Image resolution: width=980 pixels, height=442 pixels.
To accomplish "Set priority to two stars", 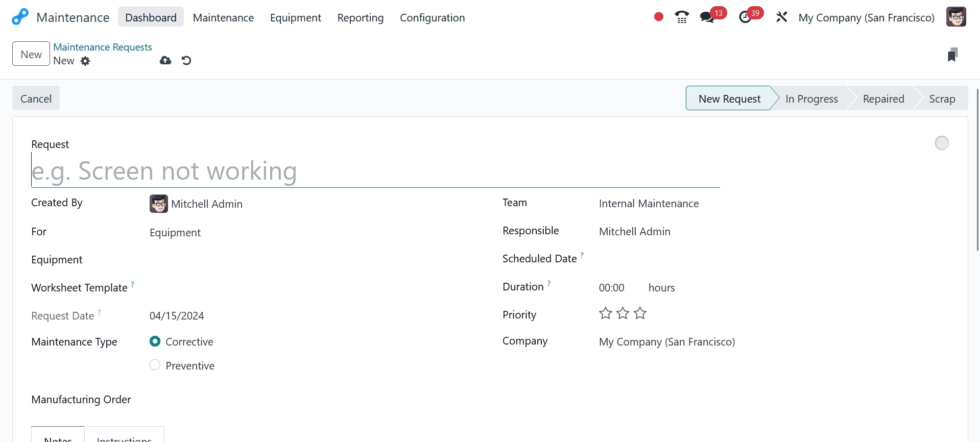I will click(623, 313).
